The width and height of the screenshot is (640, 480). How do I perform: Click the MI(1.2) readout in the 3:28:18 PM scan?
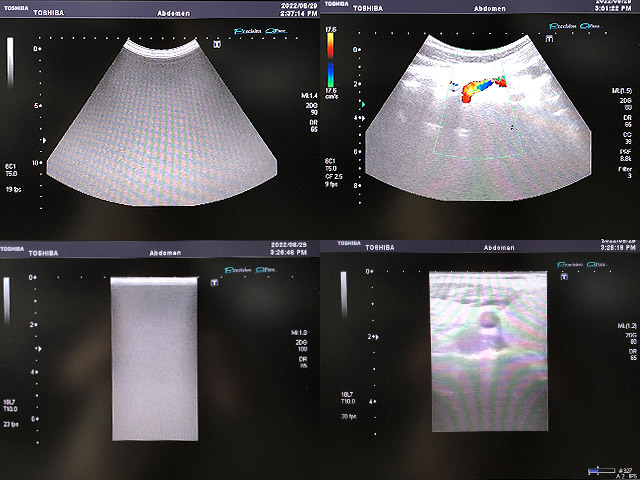[627, 327]
